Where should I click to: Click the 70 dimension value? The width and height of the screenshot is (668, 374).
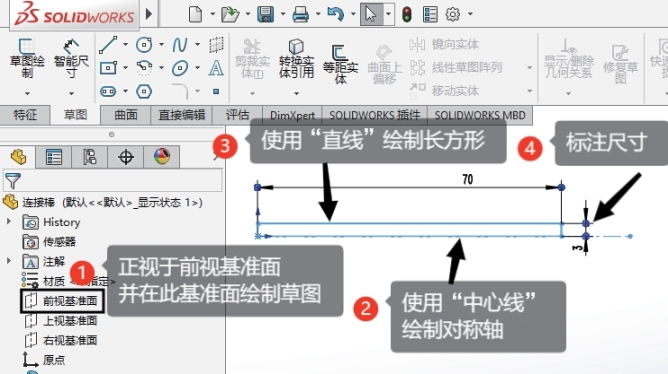pyautogui.click(x=467, y=179)
